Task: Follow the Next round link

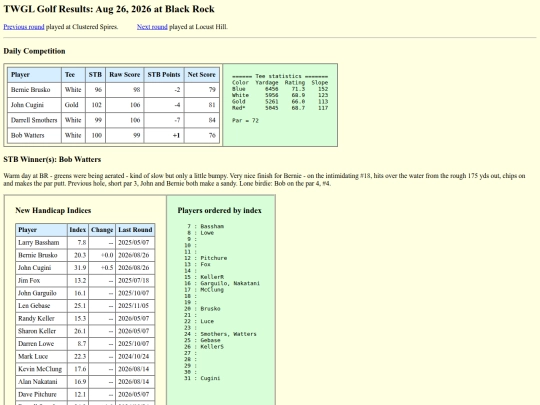Action: click(x=152, y=27)
